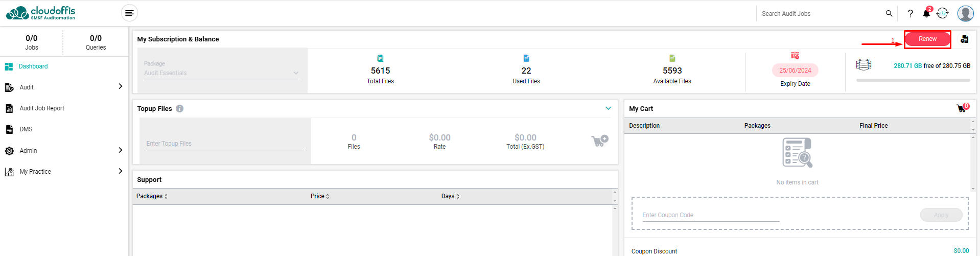Viewport: 980px width, 256px height.
Task: Click the Renew subscription button
Action: tap(927, 39)
